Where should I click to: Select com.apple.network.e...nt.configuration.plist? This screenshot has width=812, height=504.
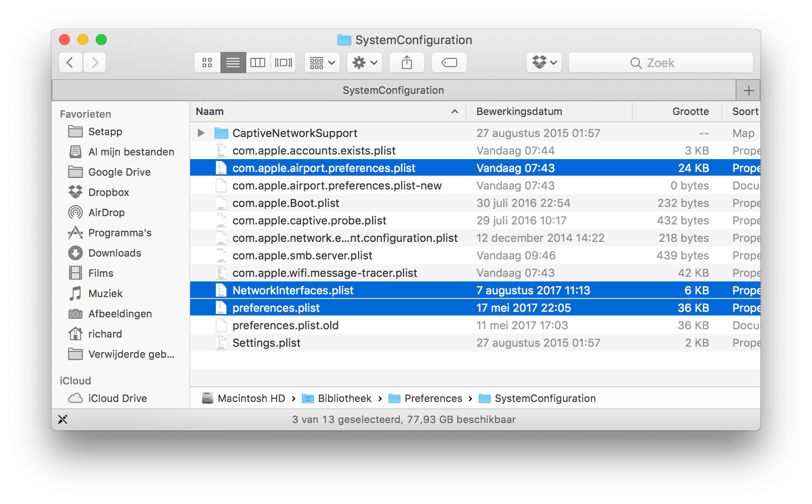(475, 238)
